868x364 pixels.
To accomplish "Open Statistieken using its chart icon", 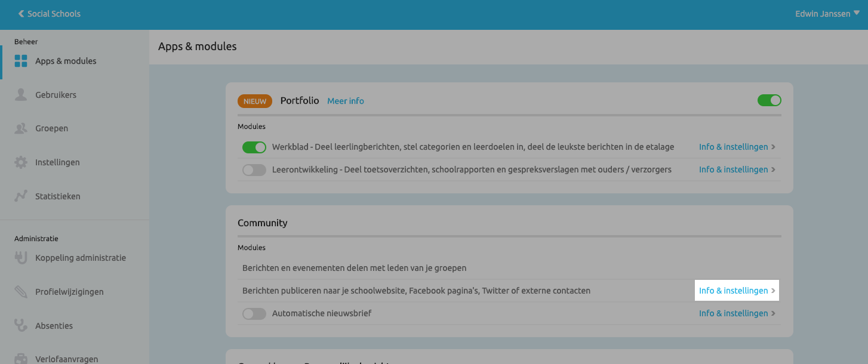I will pos(20,196).
